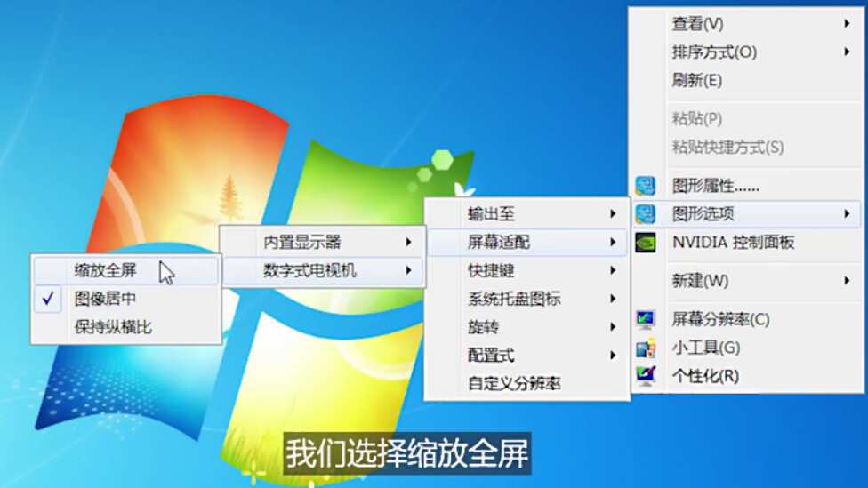Expand the 查看(V) submenu arrow
Image resolution: width=868 pixels, height=488 pixels.
847,24
